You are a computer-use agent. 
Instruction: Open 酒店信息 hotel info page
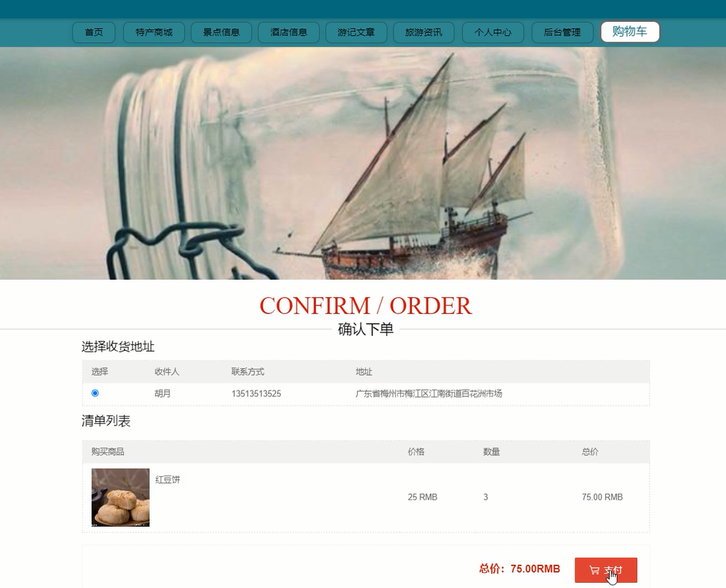288,32
